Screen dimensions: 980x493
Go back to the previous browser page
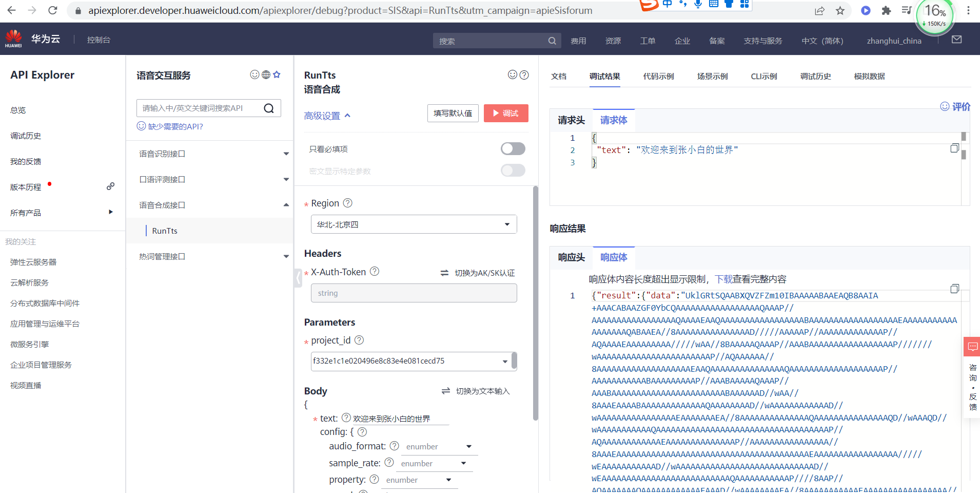tap(11, 10)
